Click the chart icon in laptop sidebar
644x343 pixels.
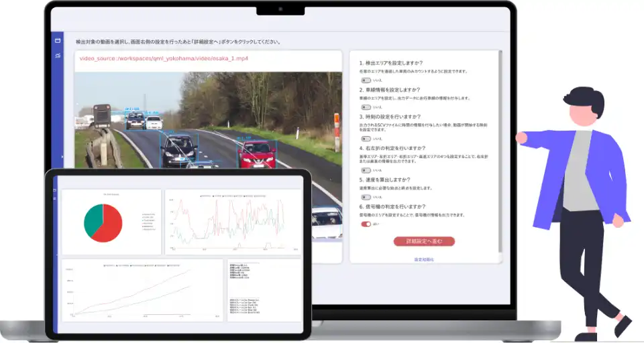[x=58, y=55]
